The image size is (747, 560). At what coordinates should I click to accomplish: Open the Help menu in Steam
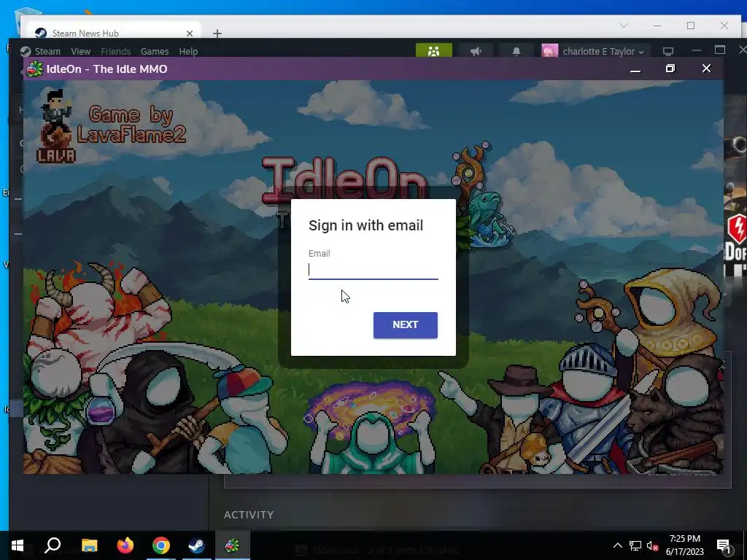click(x=188, y=52)
